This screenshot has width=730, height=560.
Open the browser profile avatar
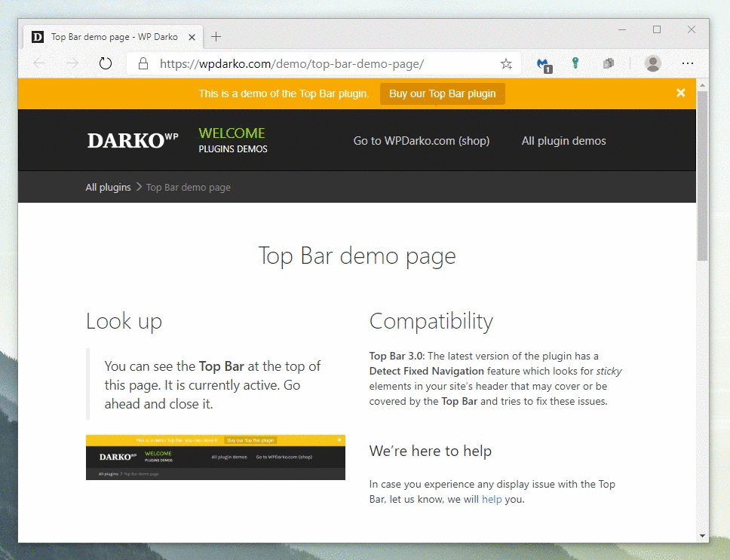pos(653,63)
